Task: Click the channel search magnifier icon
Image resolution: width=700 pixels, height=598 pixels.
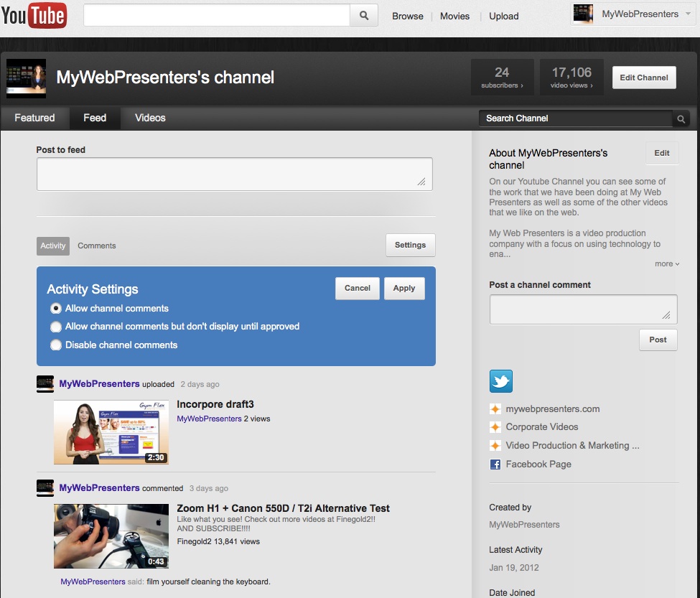Action: click(x=681, y=118)
